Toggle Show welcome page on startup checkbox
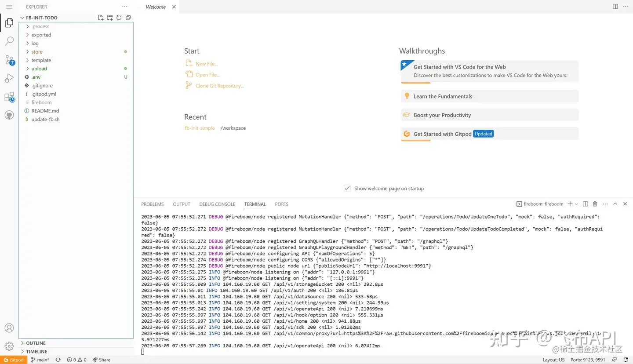The height and width of the screenshot is (364, 633). [347, 188]
